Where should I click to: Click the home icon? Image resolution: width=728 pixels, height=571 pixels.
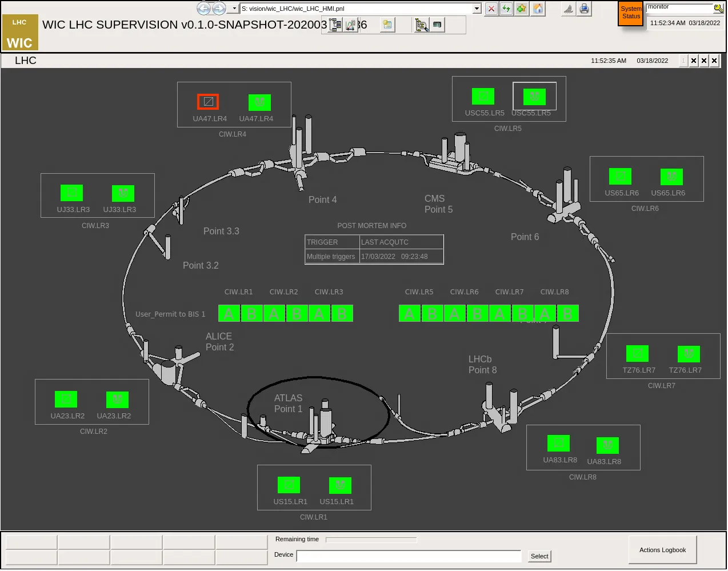[538, 9]
